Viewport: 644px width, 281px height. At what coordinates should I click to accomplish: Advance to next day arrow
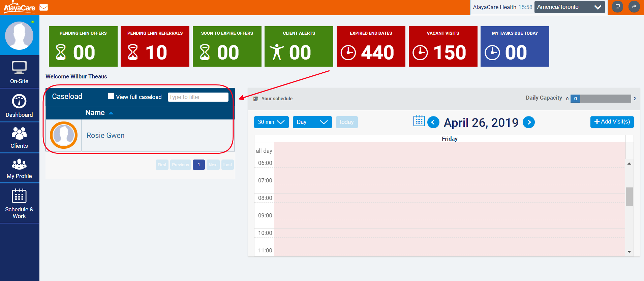(x=529, y=122)
